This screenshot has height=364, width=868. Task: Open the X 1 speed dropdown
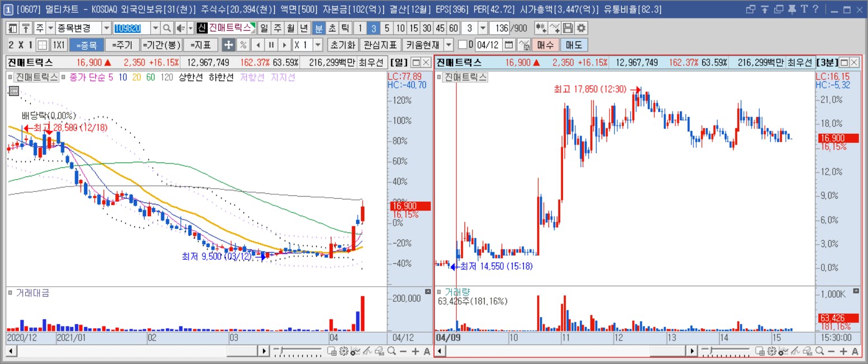point(318,45)
